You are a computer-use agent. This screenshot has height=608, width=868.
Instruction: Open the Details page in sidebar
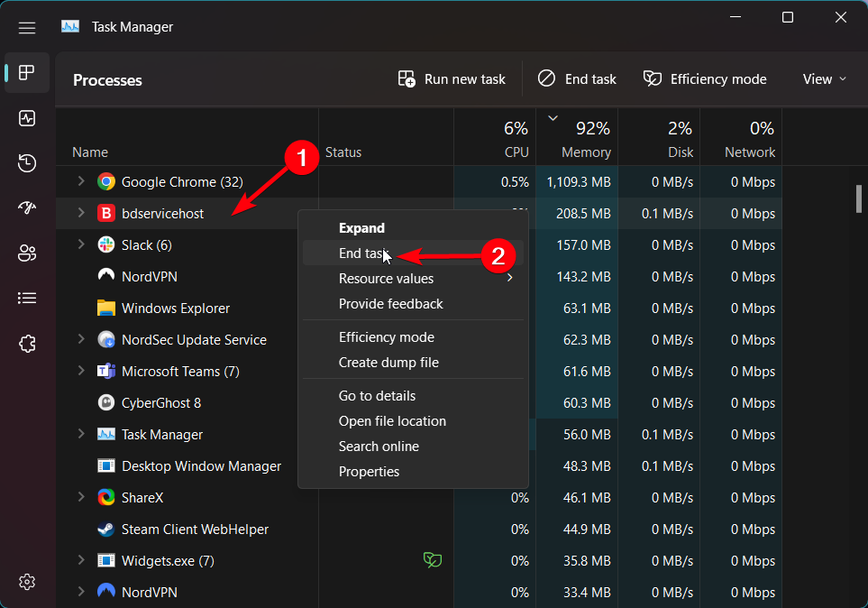27,298
